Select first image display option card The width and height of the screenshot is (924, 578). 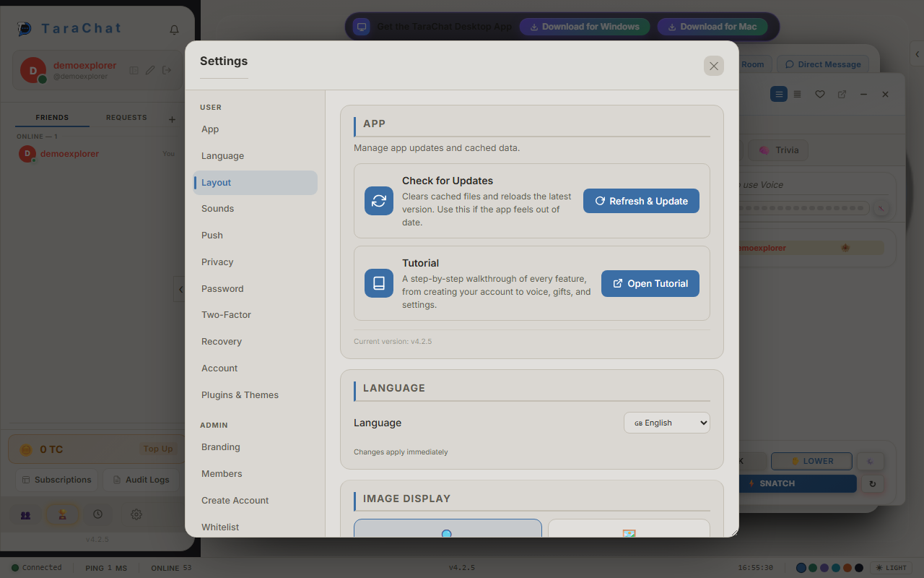[448, 528]
